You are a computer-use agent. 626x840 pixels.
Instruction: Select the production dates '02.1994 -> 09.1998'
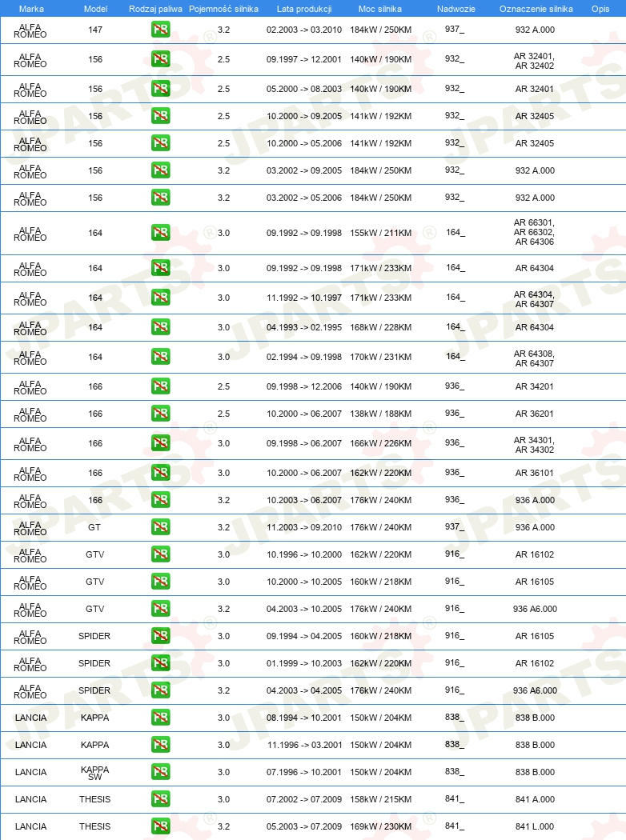coord(304,356)
